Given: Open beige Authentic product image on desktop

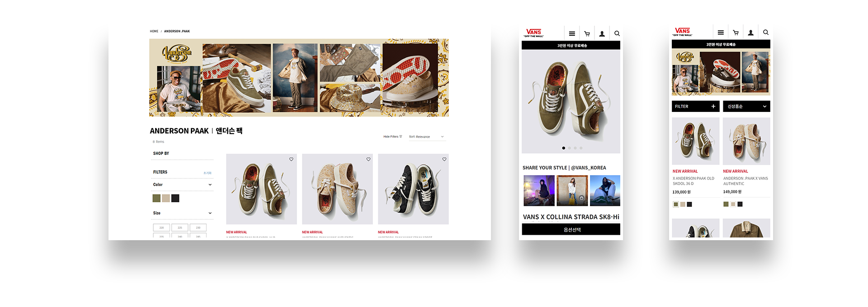Looking at the screenshot, I should (x=337, y=189).
